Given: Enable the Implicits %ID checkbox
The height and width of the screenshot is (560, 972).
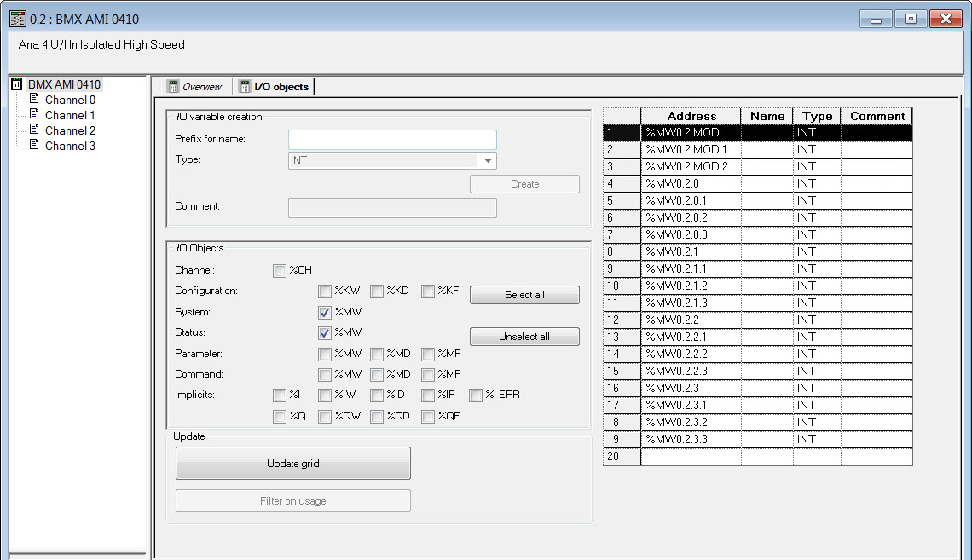Looking at the screenshot, I should click(x=377, y=395).
